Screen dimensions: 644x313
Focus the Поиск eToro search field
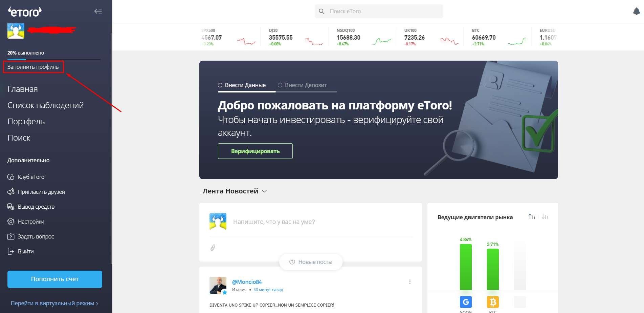(379, 11)
